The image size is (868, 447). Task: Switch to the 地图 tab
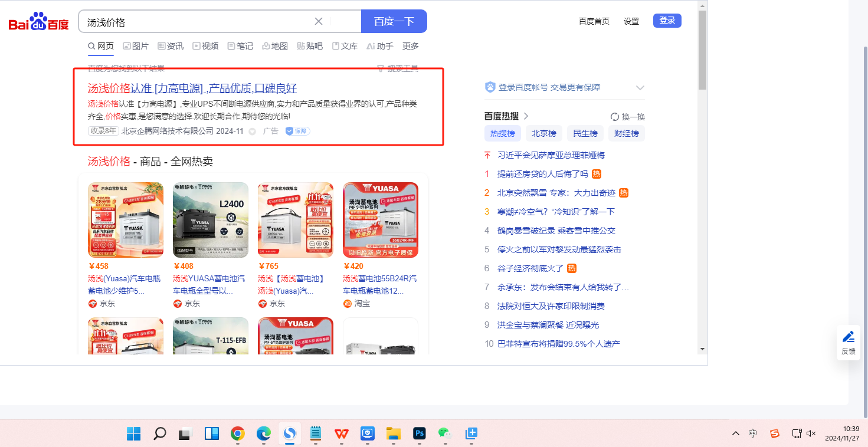[275, 46]
